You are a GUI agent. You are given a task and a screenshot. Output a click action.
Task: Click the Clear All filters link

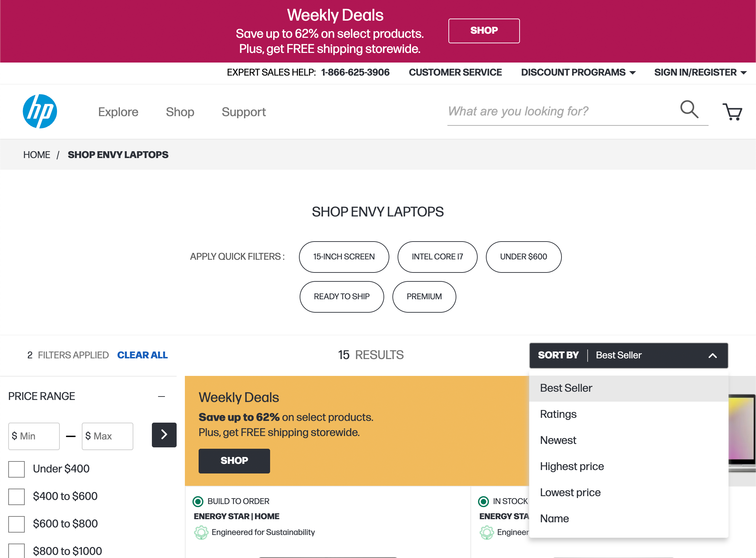click(x=142, y=355)
